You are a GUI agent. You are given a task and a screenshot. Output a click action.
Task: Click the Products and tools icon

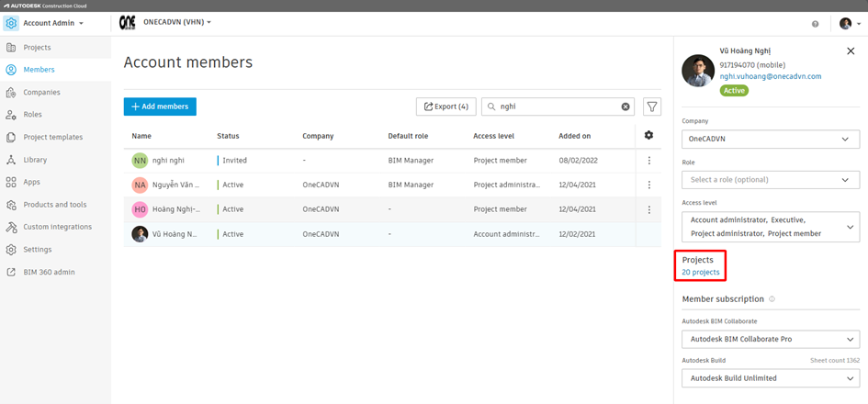(10, 205)
